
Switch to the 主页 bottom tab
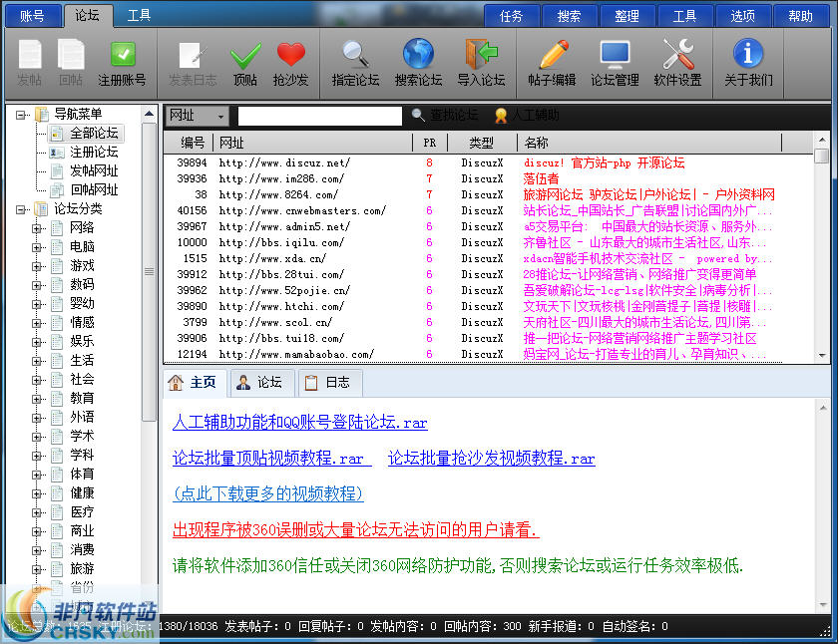[x=196, y=383]
